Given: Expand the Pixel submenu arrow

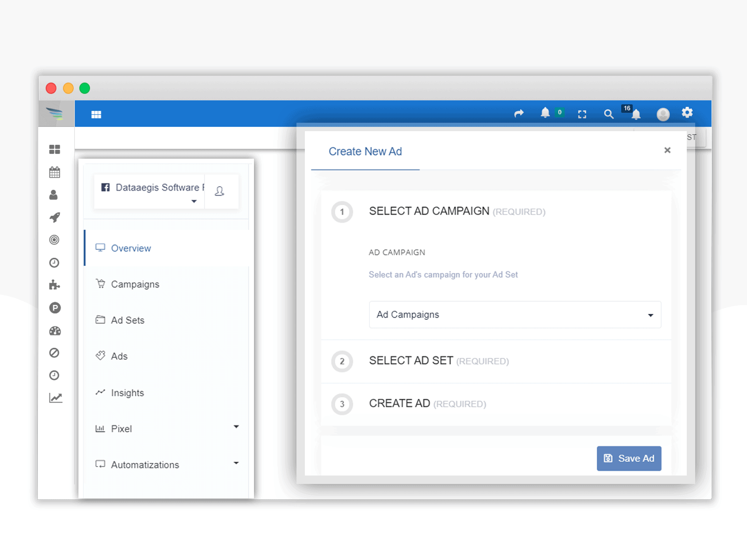Looking at the screenshot, I should pos(236,427).
